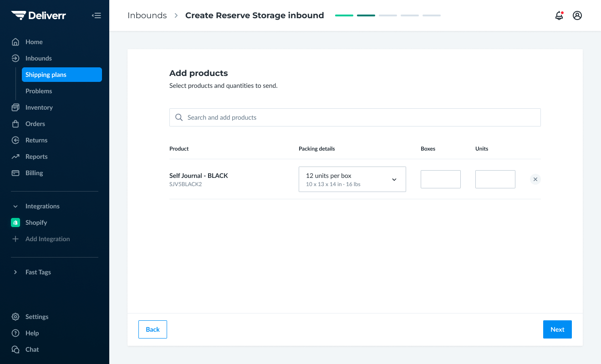601x364 pixels.
Task: Select Shipping plans in the sidebar
Action: point(46,75)
